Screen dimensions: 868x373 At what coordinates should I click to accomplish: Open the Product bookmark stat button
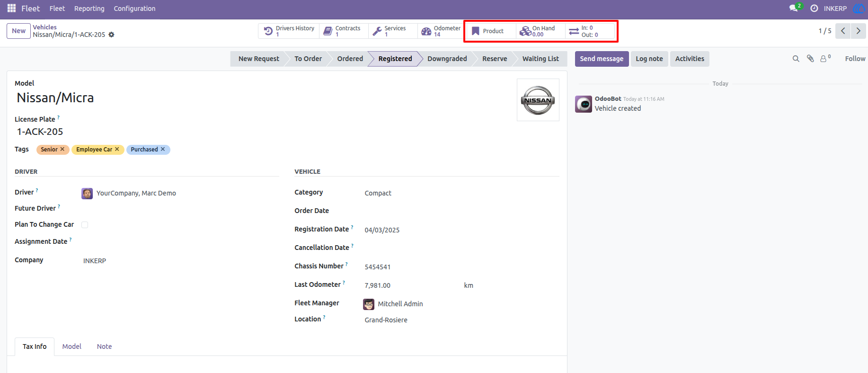(491, 31)
